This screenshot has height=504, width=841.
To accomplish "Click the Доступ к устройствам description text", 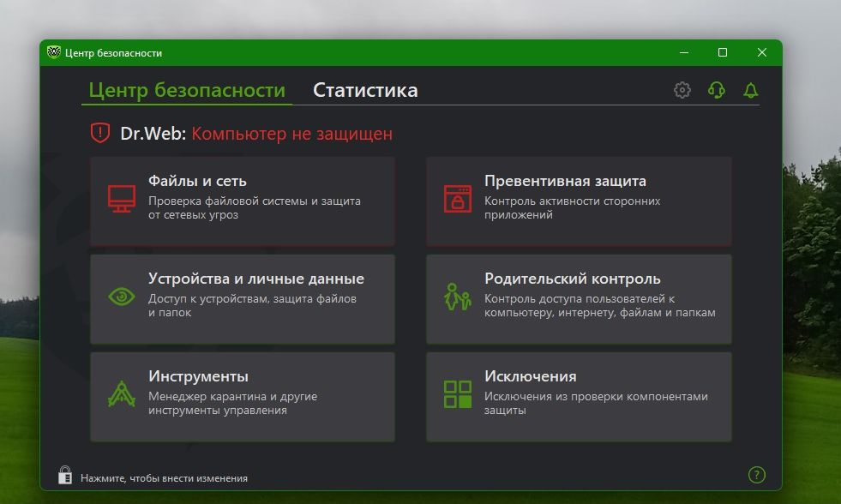I will [x=252, y=305].
